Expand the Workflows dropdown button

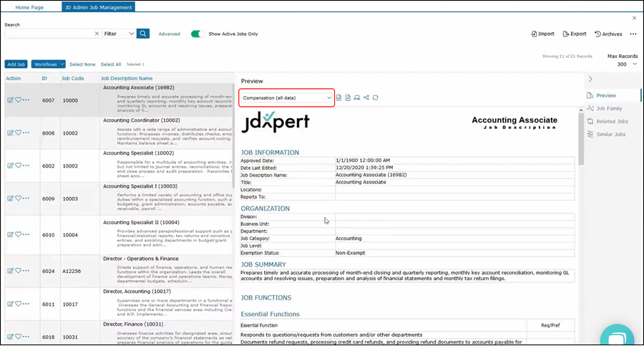(x=48, y=64)
